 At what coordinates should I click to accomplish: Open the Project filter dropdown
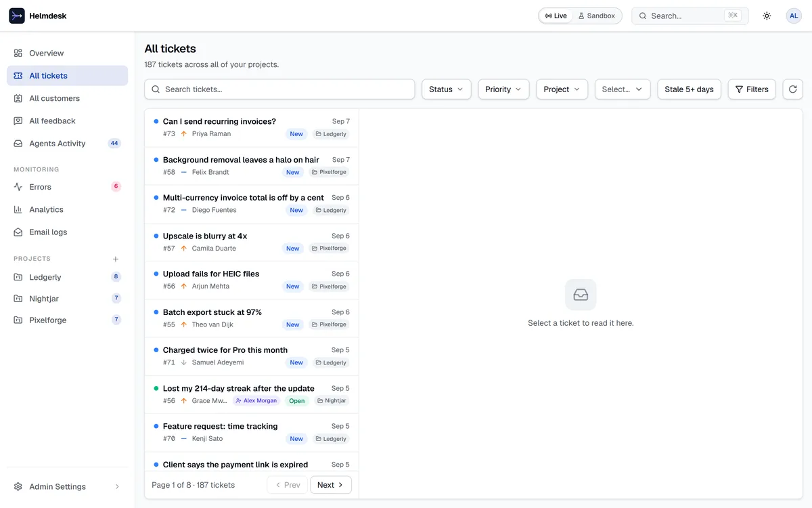(562, 89)
